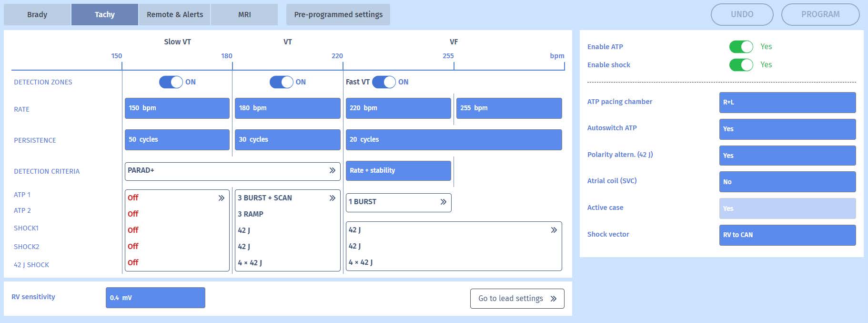868x323 pixels.
Task: Toggle VT detection zone switch
Action: [281, 82]
